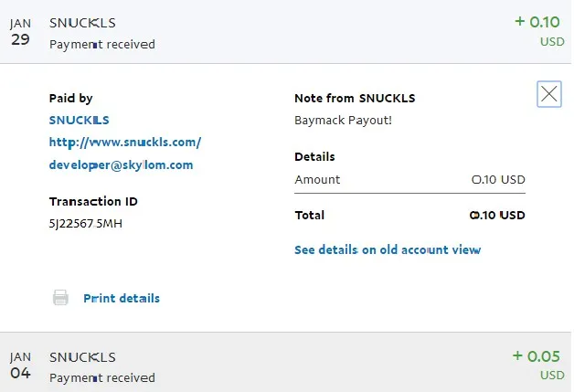Click the JAN 29 date label
This screenshot has width=574, height=392.
click(x=20, y=32)
